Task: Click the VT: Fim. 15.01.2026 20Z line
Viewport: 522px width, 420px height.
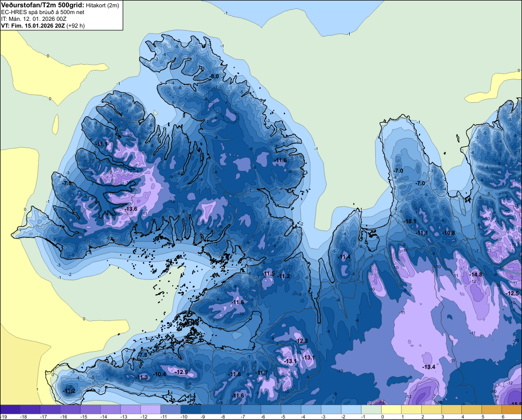Action: click(33, 26)
